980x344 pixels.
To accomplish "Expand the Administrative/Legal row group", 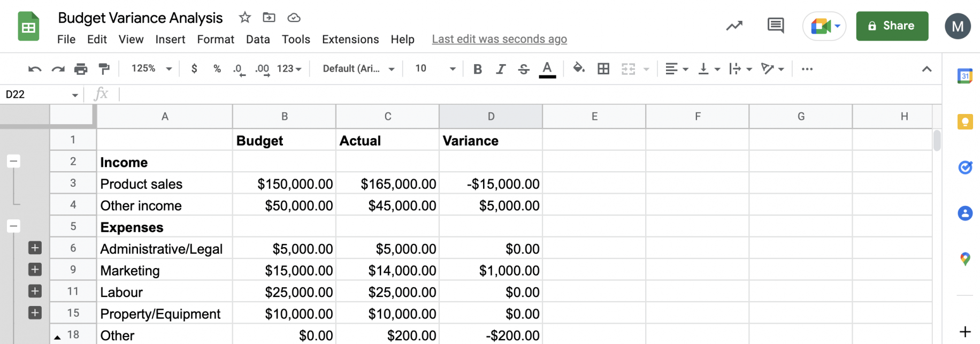I will (35, 248).
